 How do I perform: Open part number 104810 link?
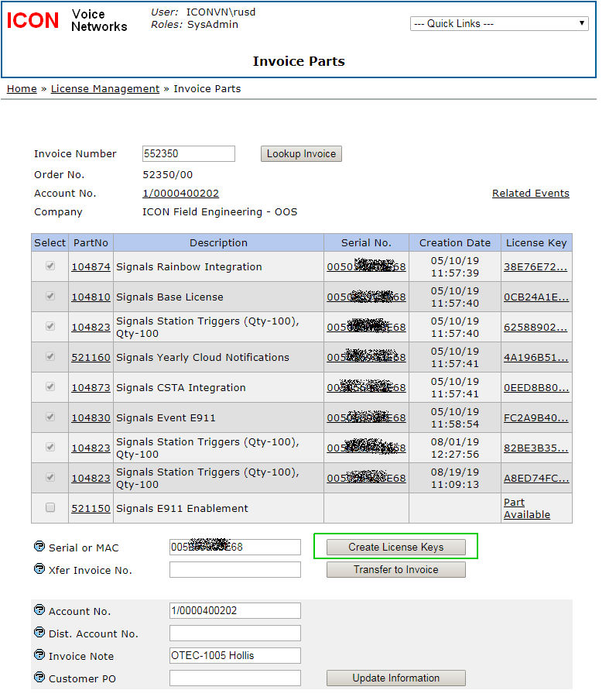91,297
